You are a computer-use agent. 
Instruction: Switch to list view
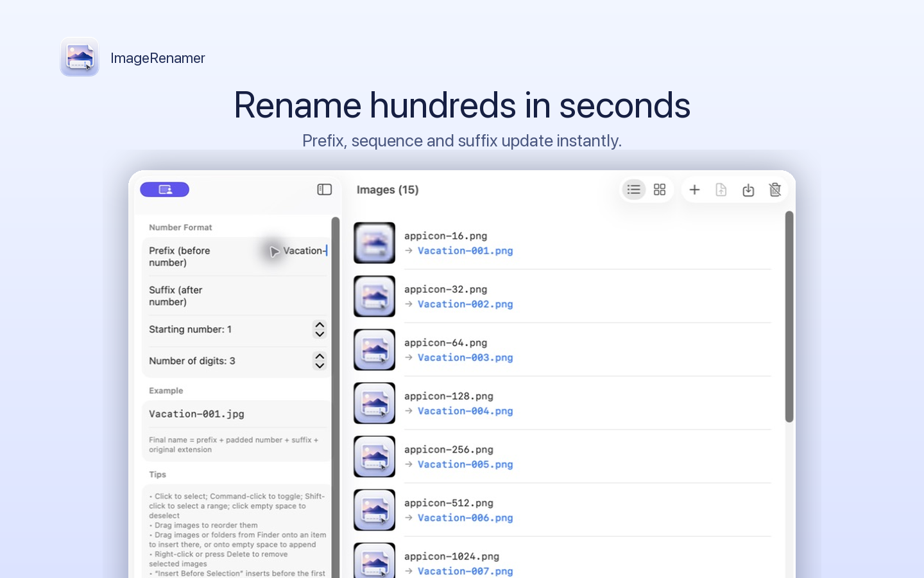click(x=634, y=189)
